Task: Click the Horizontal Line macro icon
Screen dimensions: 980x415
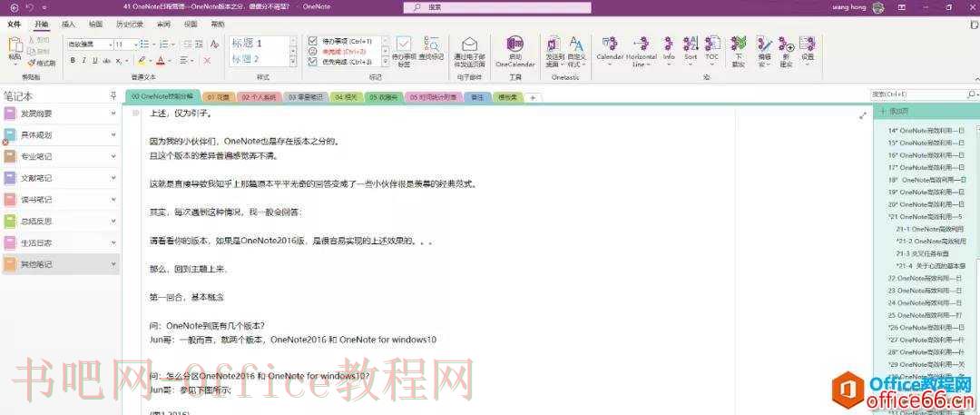Action: [642, 43]
